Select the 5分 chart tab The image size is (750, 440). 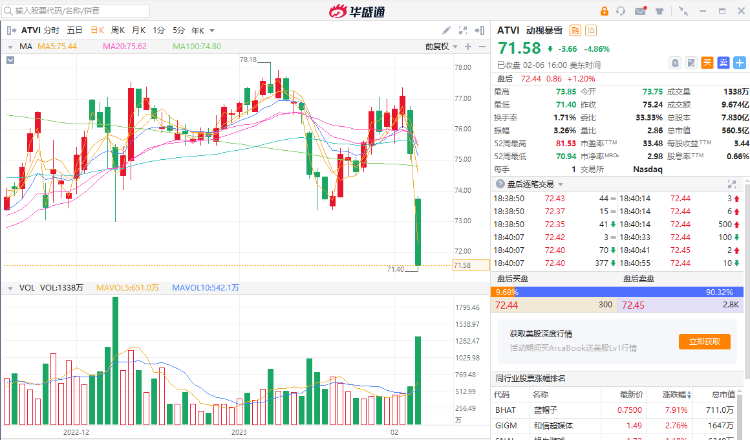pyautogui.click(x=178, y=31)
